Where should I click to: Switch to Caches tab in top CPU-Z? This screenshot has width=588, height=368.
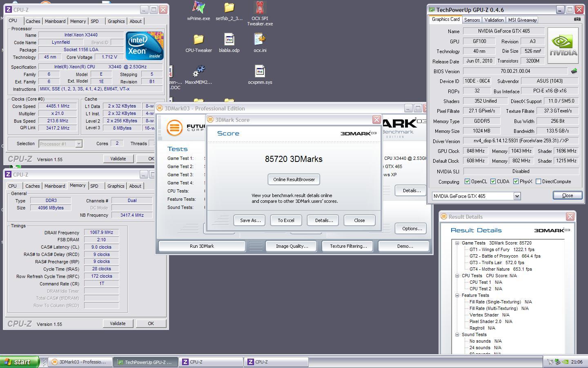coord(33,21)
